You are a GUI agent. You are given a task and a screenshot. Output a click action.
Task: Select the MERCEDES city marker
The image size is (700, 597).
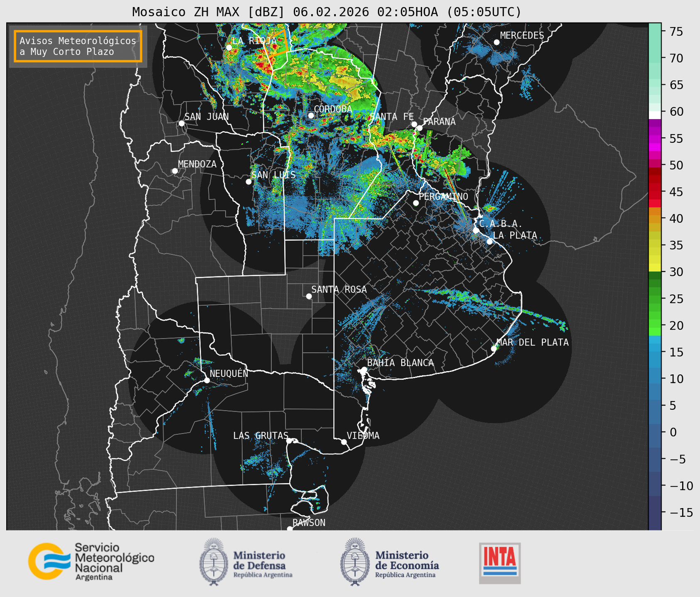[496, 42]
